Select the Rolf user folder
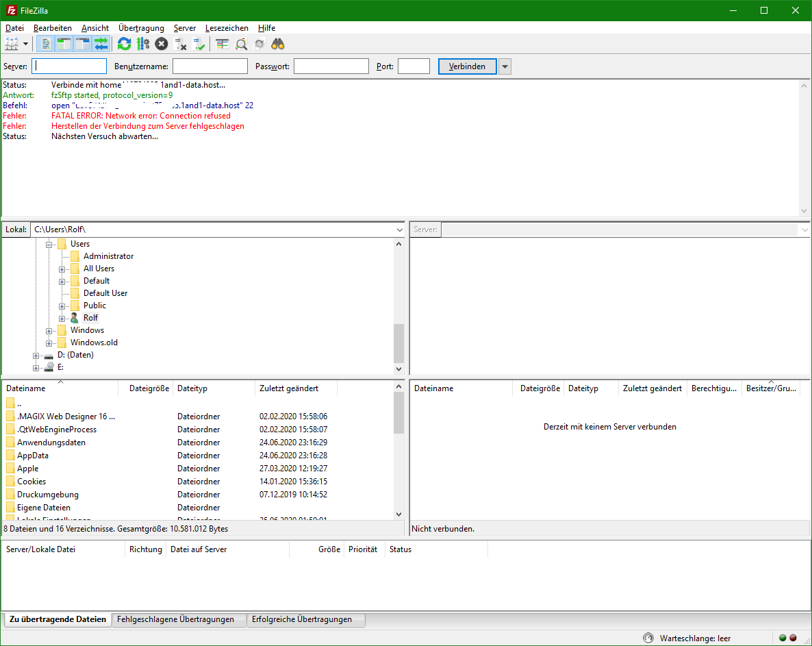 pos(90,318)
